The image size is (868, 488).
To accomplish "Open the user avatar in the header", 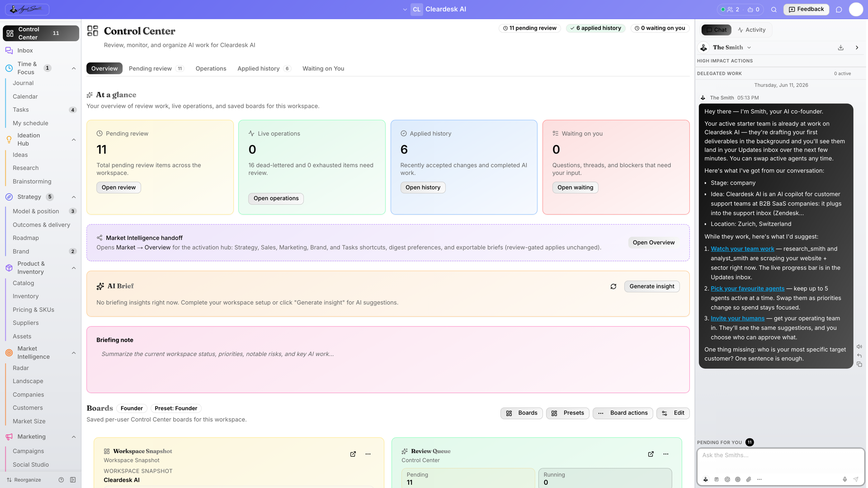I will coord(856,9).
